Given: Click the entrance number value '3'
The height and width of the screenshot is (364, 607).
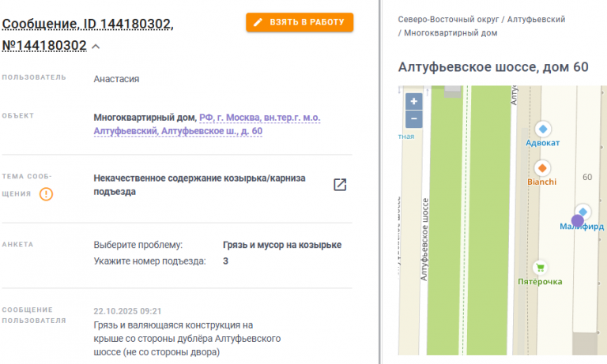Looking at the screenshot, I should click(x=225, y=261).
